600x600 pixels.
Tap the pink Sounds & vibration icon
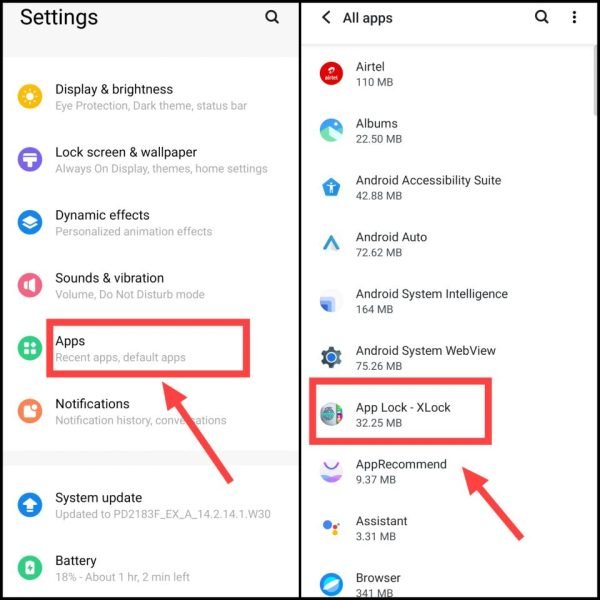tap(30, 285)
